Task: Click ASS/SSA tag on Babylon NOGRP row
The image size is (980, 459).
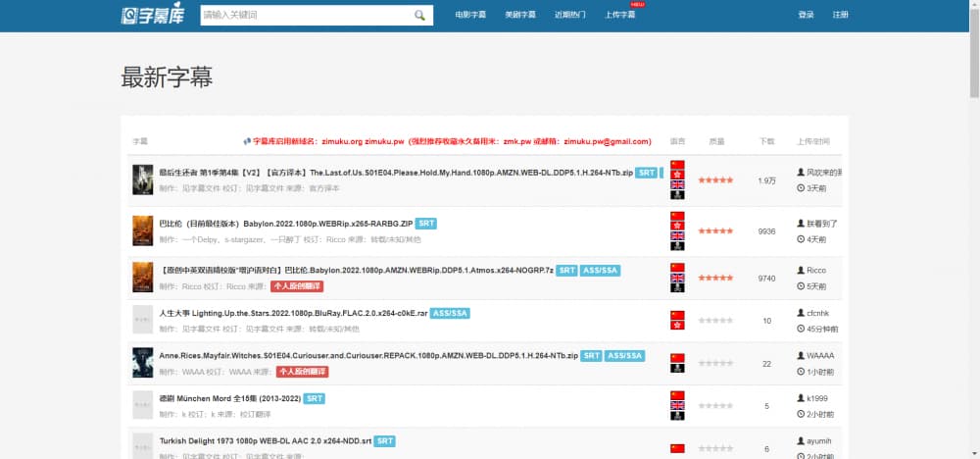Action: pos(600,270)
